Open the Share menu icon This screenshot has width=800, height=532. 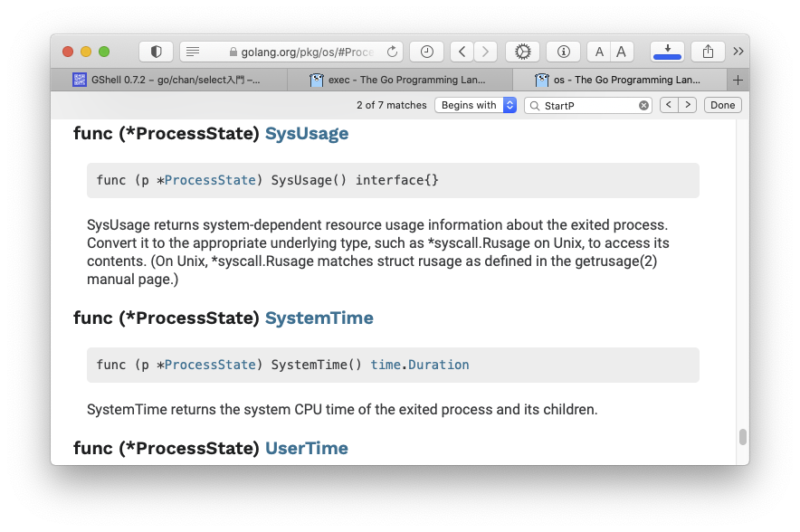click(708, 52)
